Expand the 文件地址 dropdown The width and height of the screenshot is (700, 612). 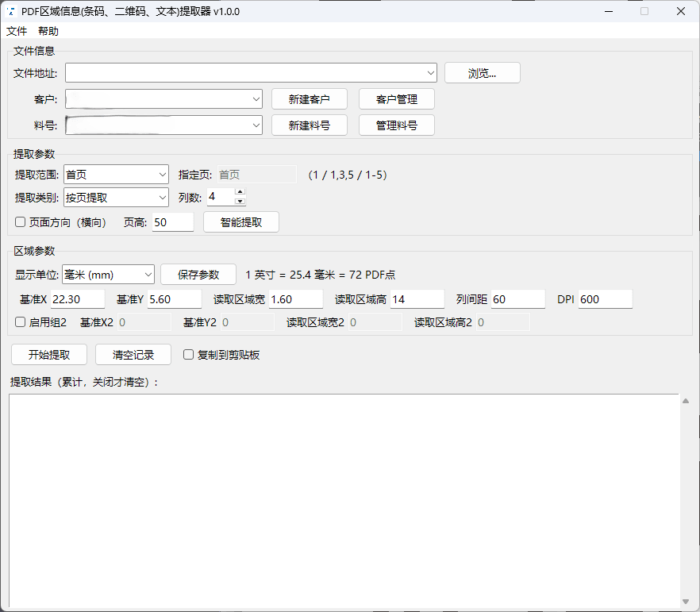click(x=430, y=73)
